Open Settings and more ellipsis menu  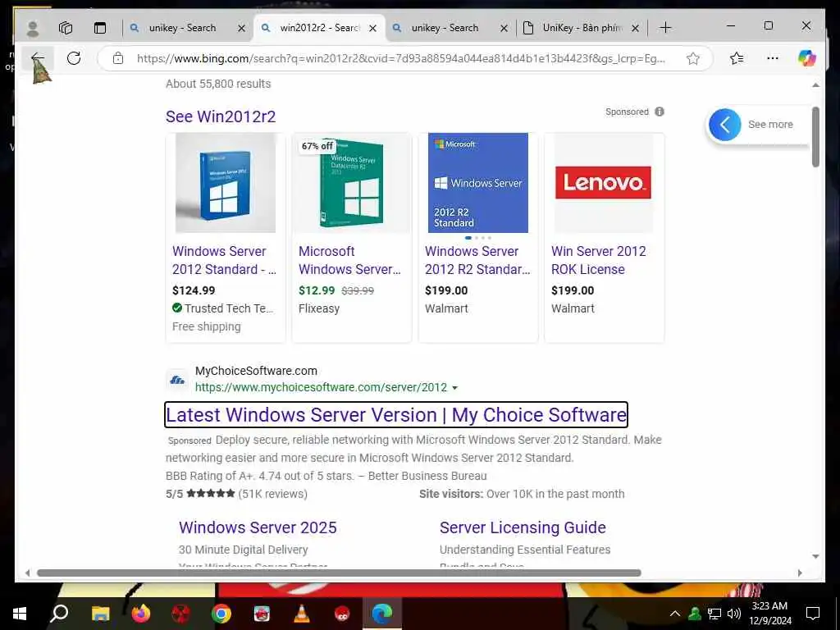tap(773, 58)
